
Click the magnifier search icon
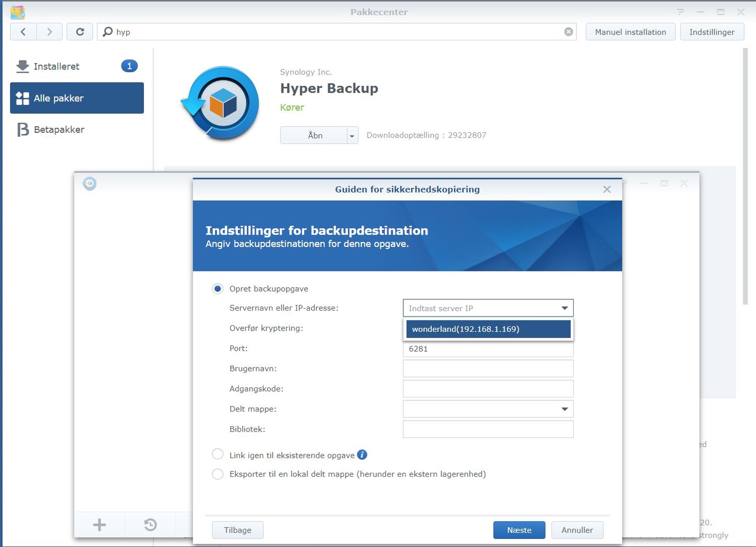coord(108,32)
